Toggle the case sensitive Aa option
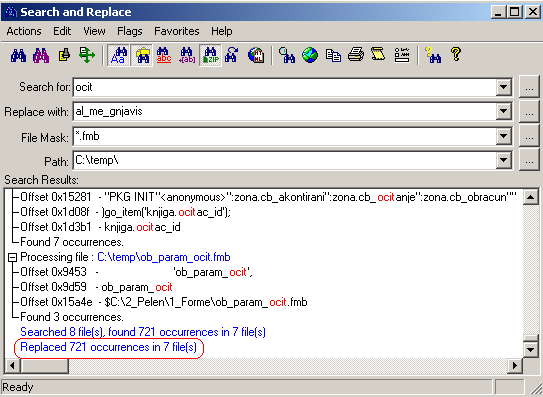 [x=118, y=55]
